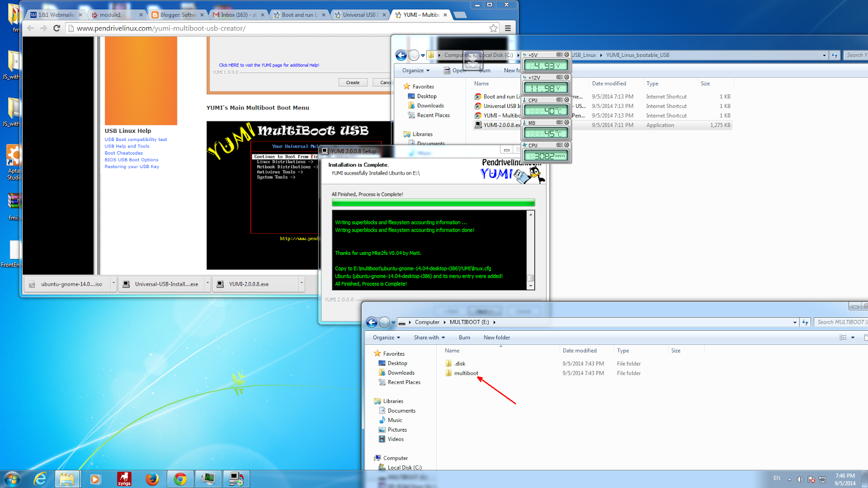Select Computer in MULTIBOOT navigation pane
Image resolution: width=868 pixels, height=488 pixels.
pyautogui.click(x=395, y=458)
